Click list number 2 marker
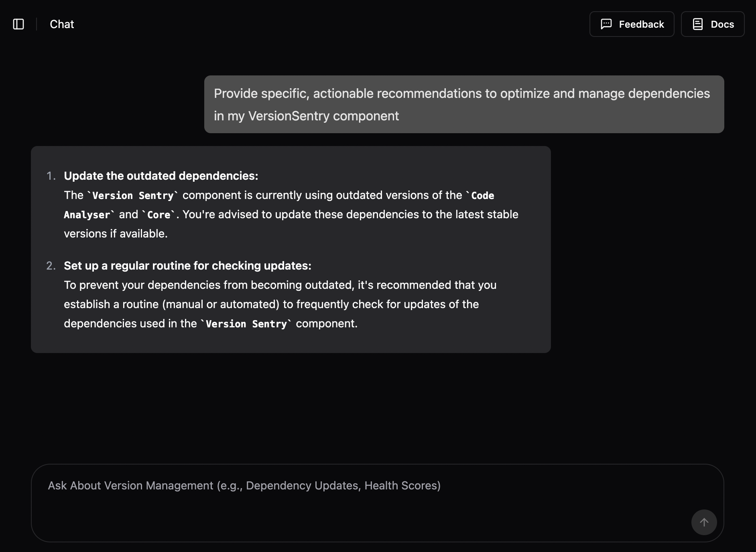Screen dimensions: 756x552 pyautogui.click(x=51, y=266)
